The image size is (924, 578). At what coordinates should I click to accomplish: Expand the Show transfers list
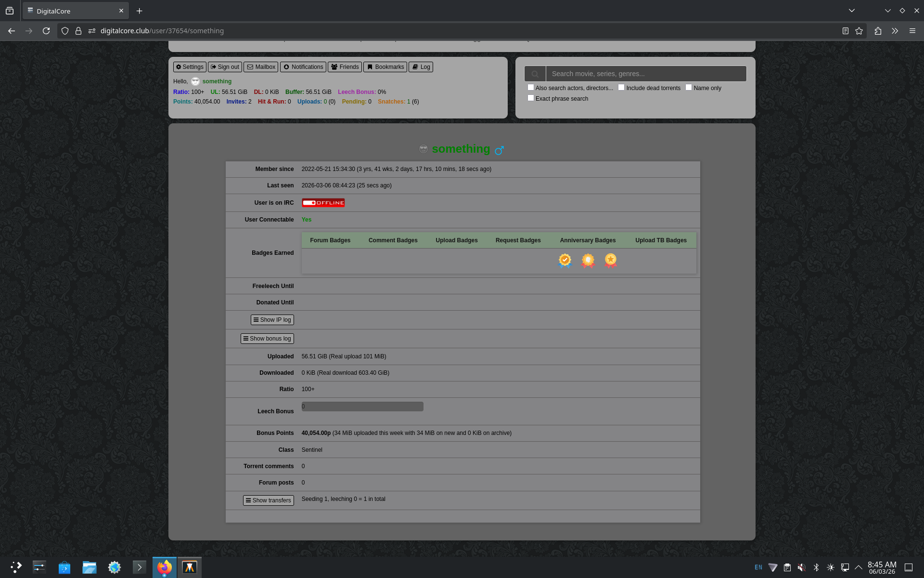coord(268,500)
